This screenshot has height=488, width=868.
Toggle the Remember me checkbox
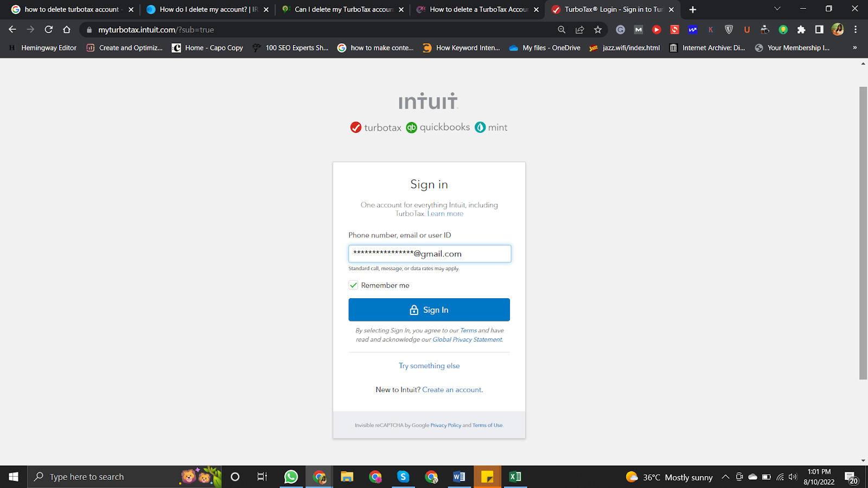coord(353,285)
